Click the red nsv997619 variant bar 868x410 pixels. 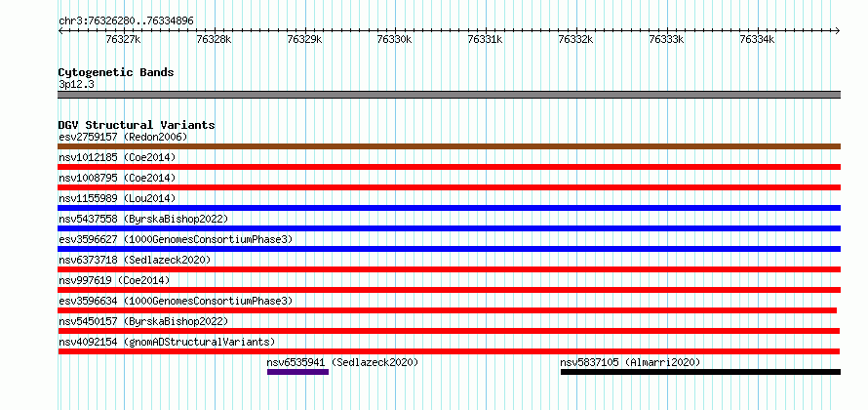tap(449, 290)
